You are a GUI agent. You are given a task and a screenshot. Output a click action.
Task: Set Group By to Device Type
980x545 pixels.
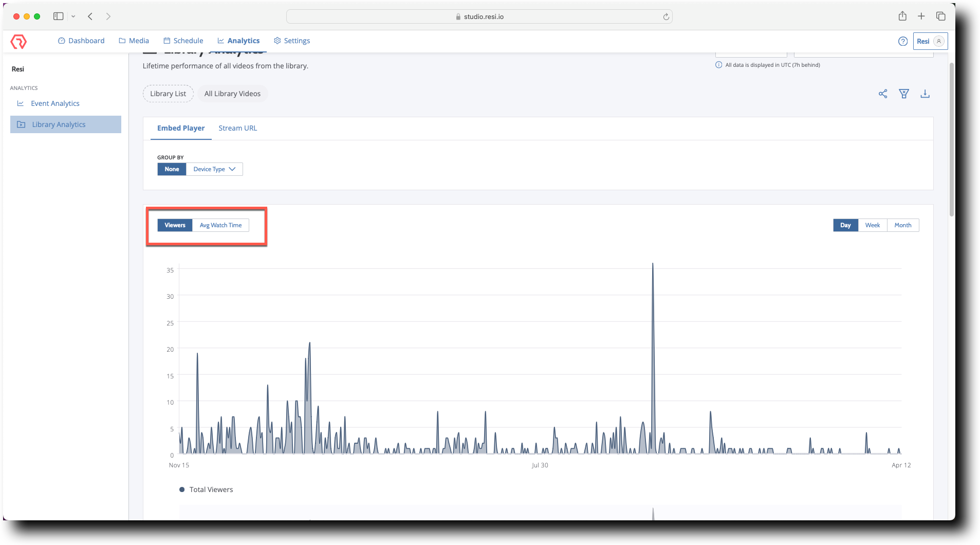[x=209, y=169]
